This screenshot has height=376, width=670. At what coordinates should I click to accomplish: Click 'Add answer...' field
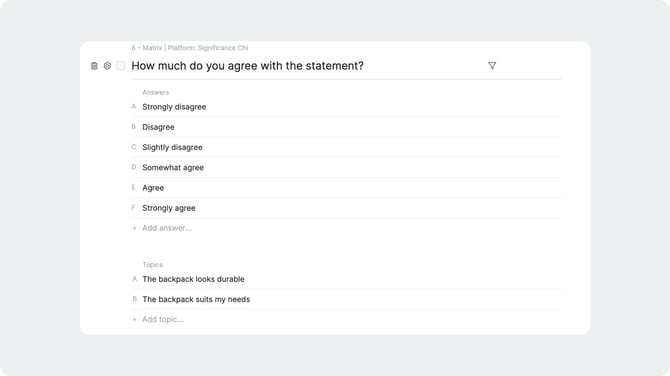pyautogui.click(x=167, y=228)
